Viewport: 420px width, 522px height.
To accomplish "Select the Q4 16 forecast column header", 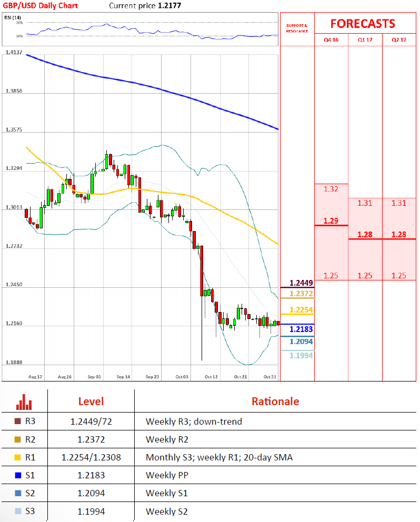I will click(x=331, y=40).
